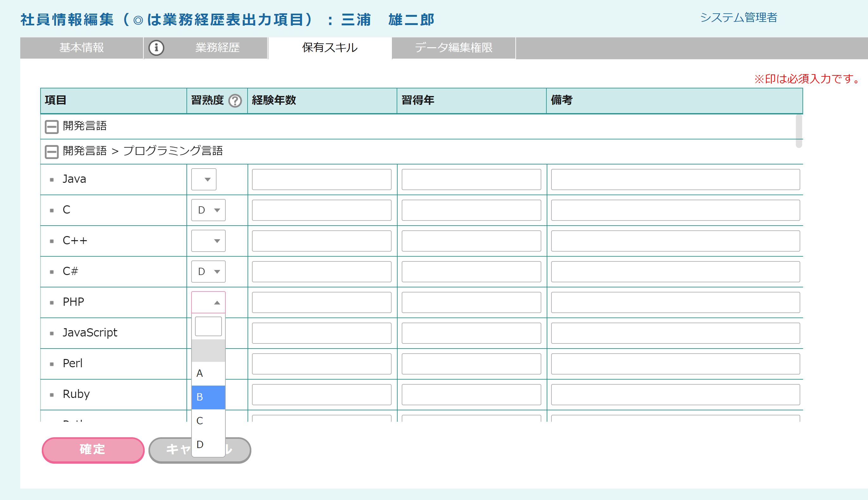Viewport: 868px width, 500px height.
Task: Collapse the プログラミング言語 subcategory
Action: click(x=52, y=151)
